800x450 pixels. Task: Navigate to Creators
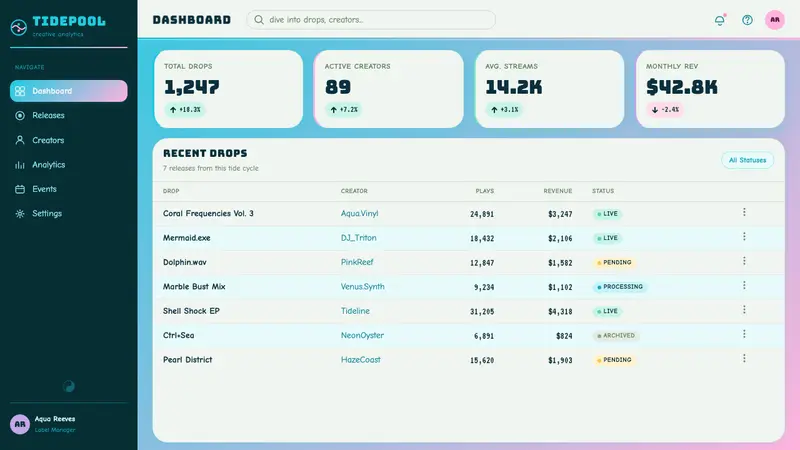coord(68,140)
